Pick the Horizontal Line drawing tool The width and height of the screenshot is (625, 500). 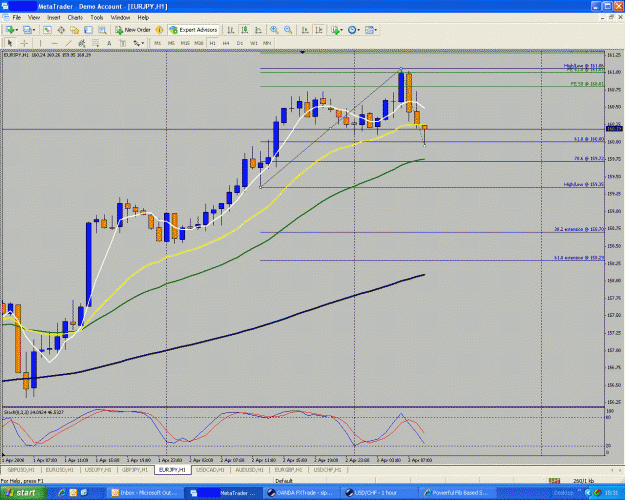(55, 43)
